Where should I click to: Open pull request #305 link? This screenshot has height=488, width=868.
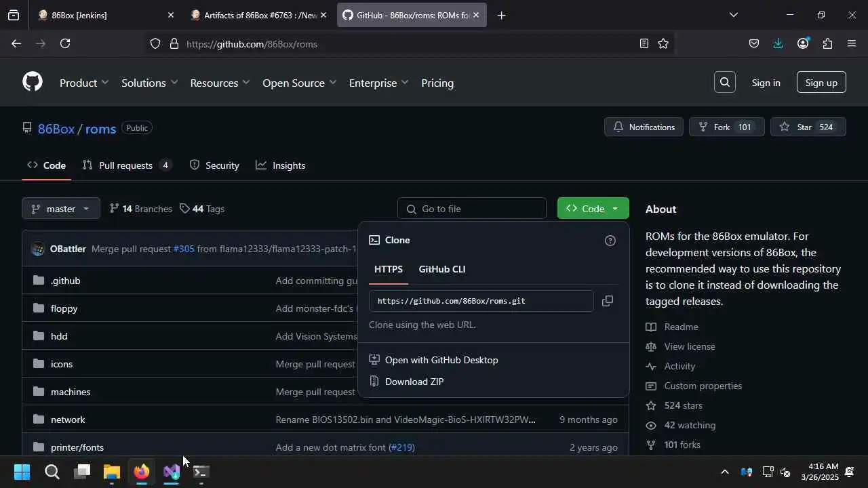pos(184,249)
